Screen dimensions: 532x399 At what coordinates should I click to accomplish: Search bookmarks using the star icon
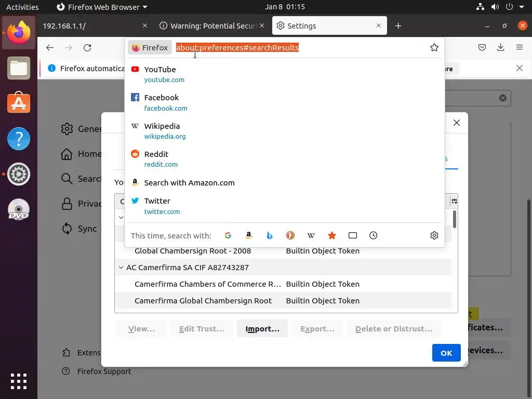click(x=332, y=235)
